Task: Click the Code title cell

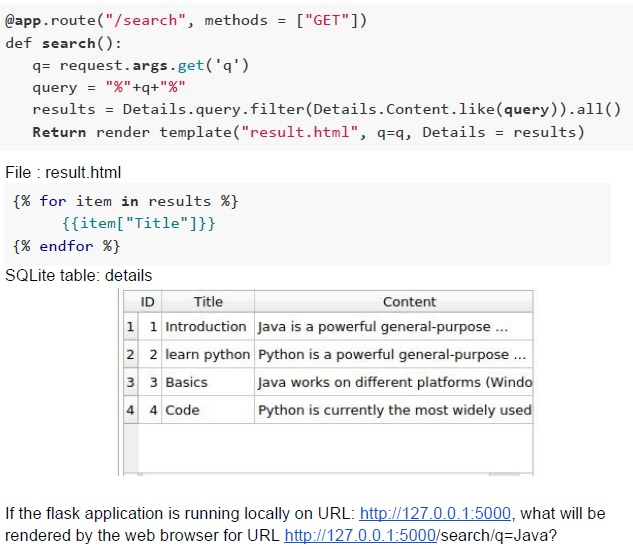Action: coord(208,410)
